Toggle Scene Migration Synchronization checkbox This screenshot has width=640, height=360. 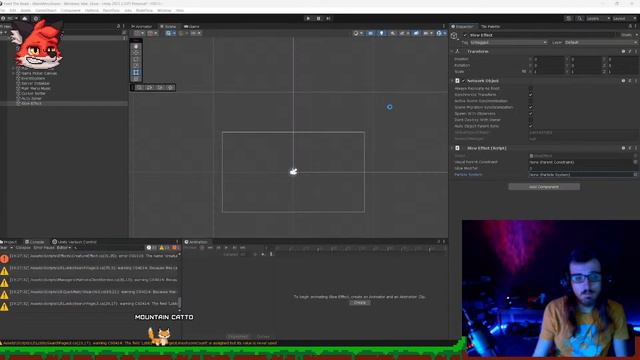click(531, 107)
